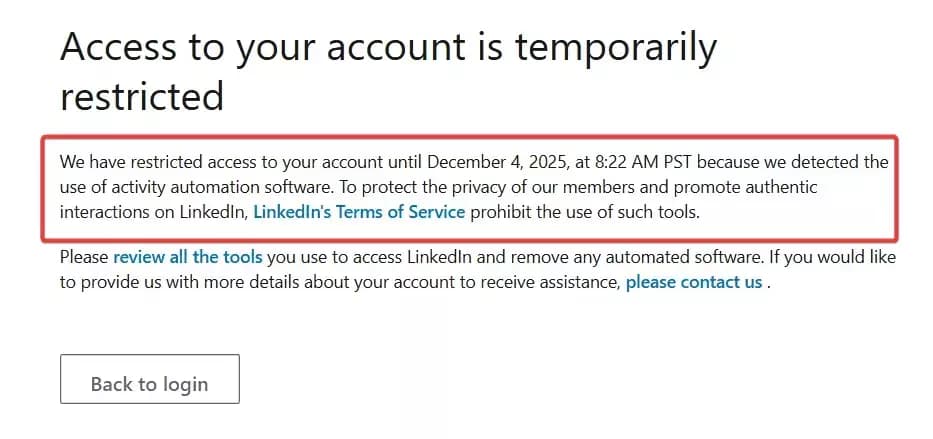The width and height of the screenshot is (933, 439).
Task: Click the "prohibit the use of such tools" text
Action: (583, 211)
